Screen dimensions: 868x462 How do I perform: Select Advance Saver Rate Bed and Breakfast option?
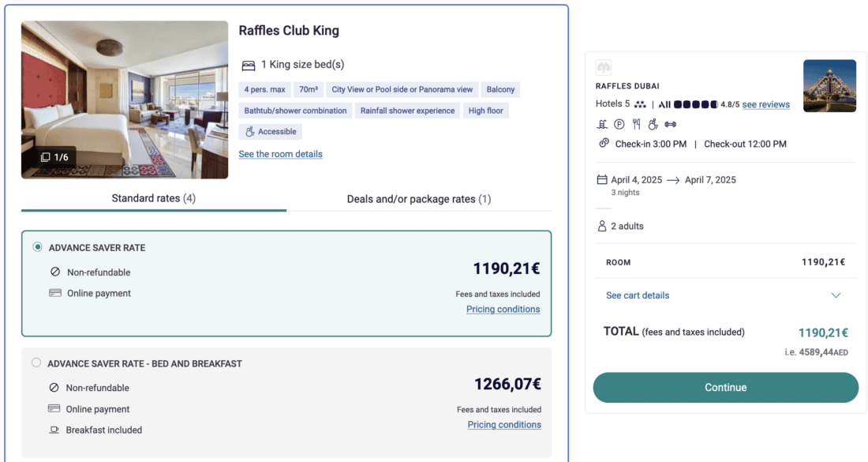click(x=36, y=363)
